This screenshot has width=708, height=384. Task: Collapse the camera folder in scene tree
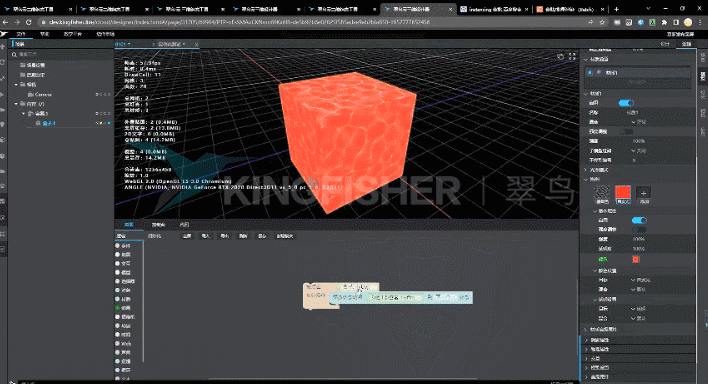[16, 84]
